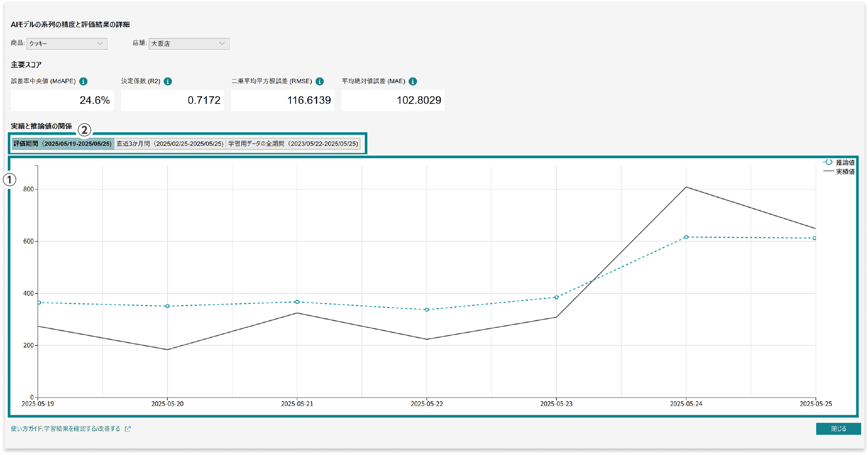This screenshot has height=455, width=868.
Task: Click predicted data point on 2025-05-24
Action: [x=686, y=237]
